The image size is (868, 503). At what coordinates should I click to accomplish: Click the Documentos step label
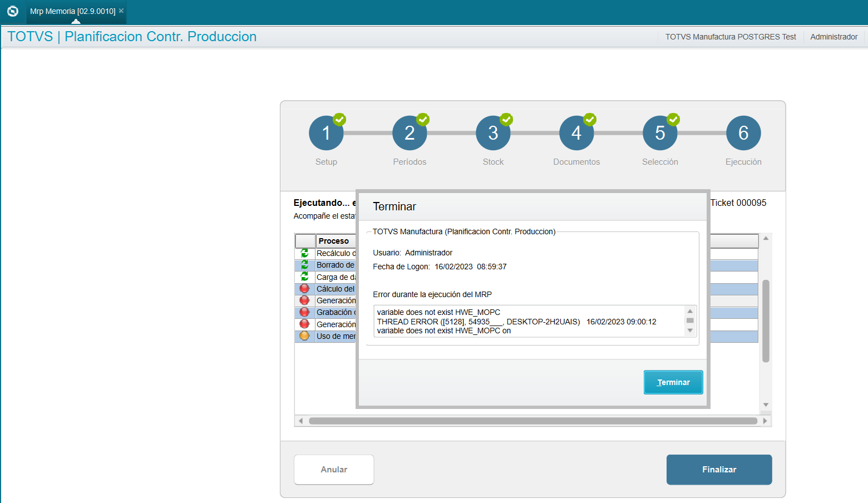[576, 162]
